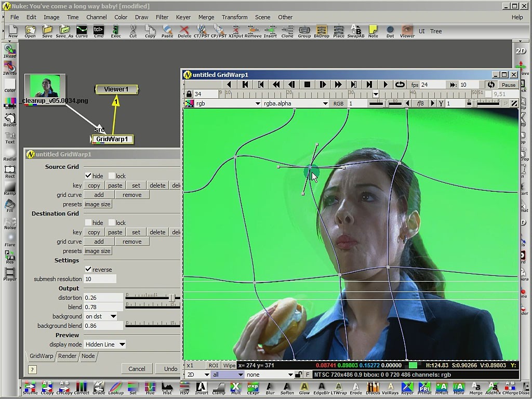Enable Destination Grid lock checkbox
Screen dimensions: 532x399
pyautogui.click(x=112, y=223)
